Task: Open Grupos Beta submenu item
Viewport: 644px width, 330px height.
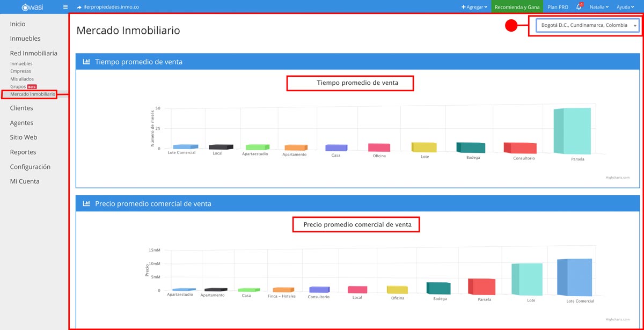Action: tap(18, 86)
